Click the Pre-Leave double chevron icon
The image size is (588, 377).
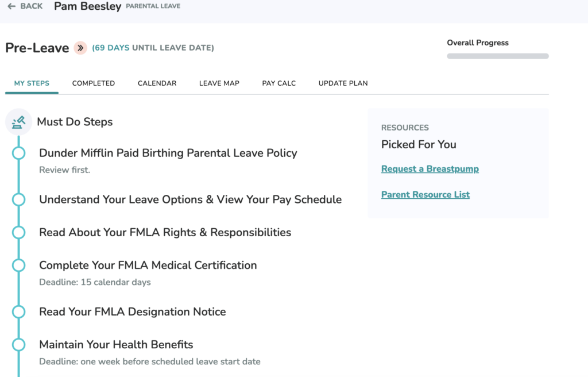click(80, 48)
